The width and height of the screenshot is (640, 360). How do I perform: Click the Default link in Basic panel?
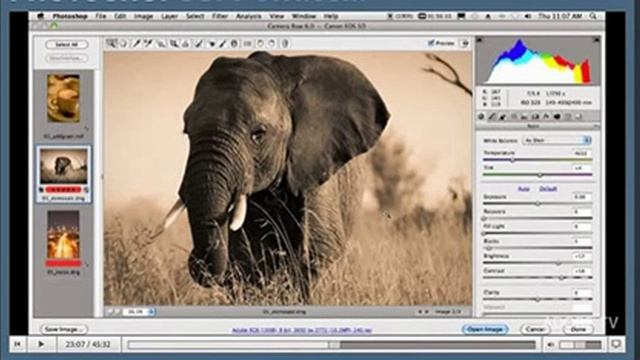pyautogui.click(x=548, y=189)
